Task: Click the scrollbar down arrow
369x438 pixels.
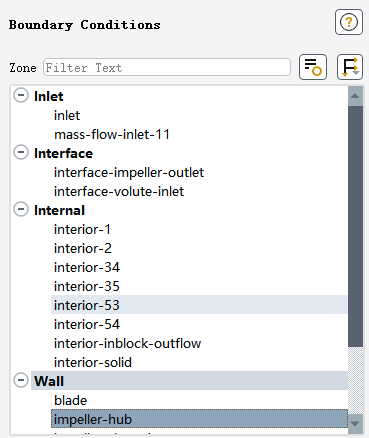Action: pyautogui.click(x=355, y=424)
